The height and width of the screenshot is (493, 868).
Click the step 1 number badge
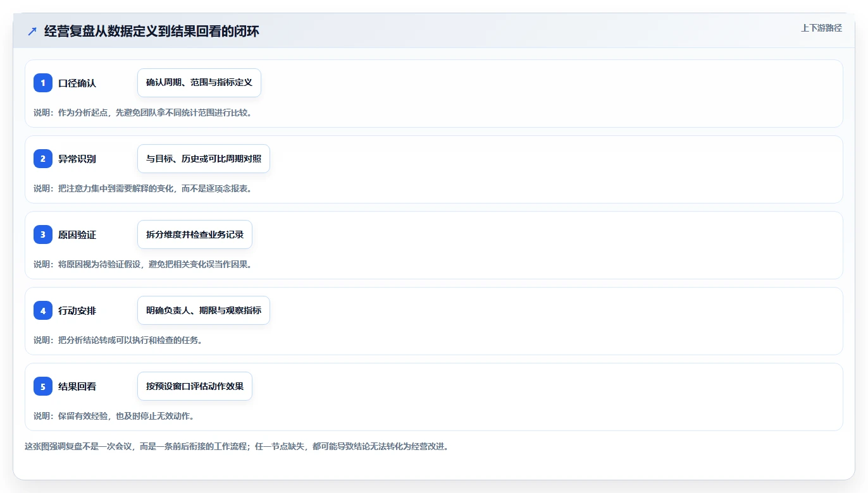[43, 83]
